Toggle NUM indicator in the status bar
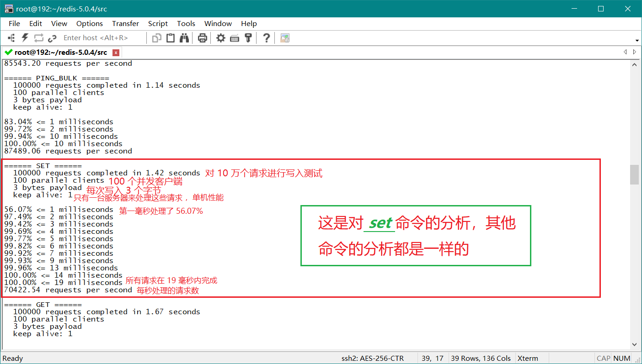This screenshot has width=642, height=364. (x=622, y=358)
